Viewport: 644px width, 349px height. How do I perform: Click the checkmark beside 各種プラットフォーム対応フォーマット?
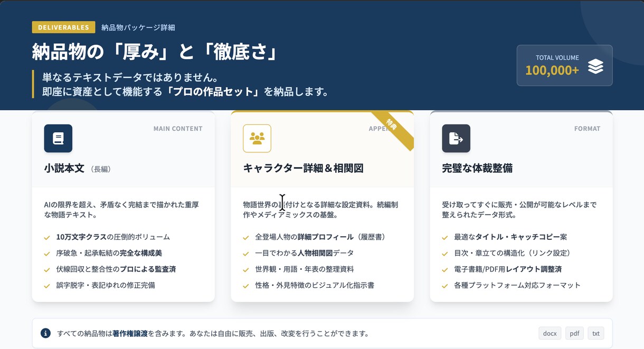[445, 286]
